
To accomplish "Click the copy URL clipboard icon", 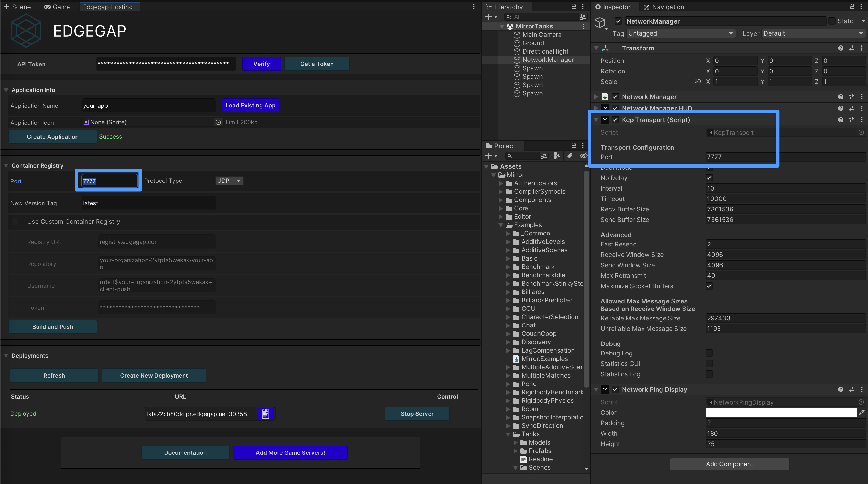I will pyautogui.click(x=266, y=414).
